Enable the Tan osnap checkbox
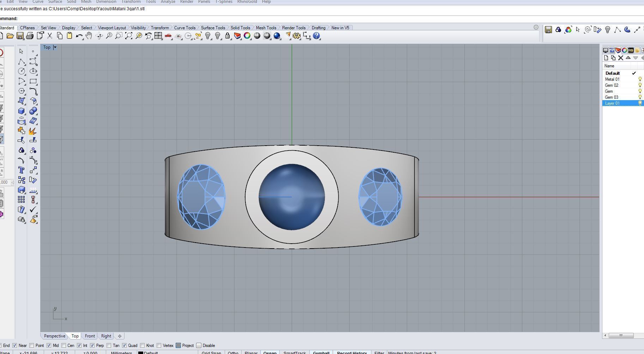The width and height of the screenshot is (644, 354). coord(109,346)
